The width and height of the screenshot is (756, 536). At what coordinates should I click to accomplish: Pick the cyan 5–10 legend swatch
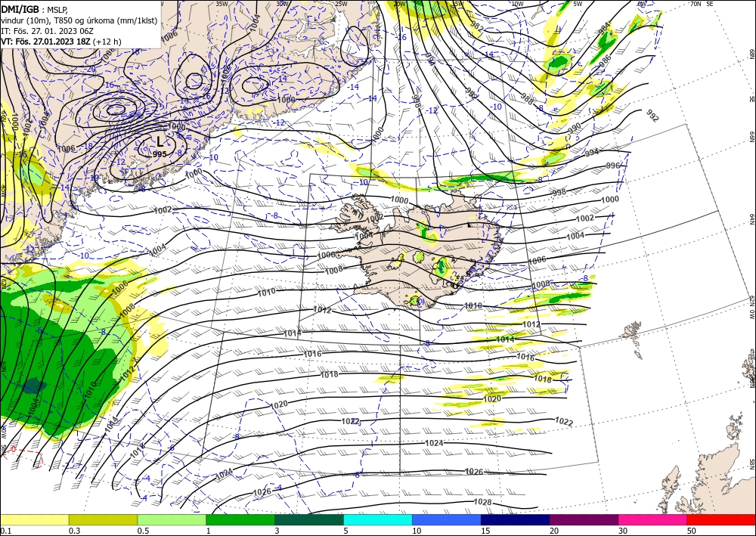click(378, 519)
